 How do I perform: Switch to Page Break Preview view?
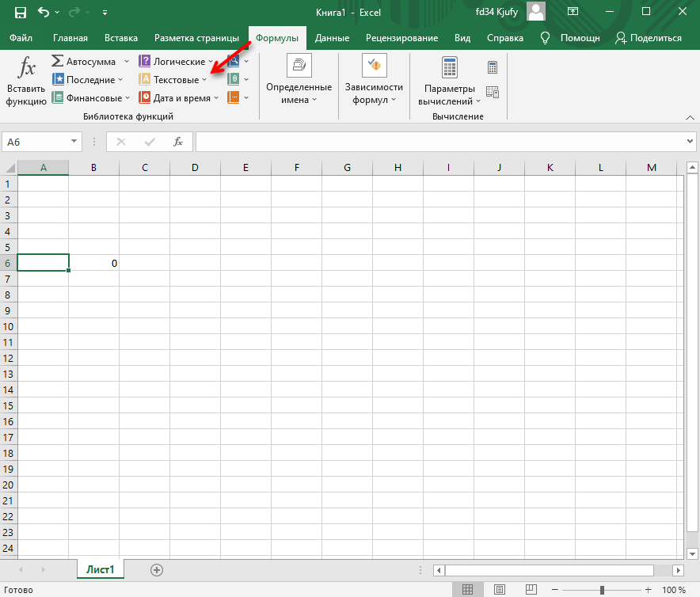[x=533, y=590]
